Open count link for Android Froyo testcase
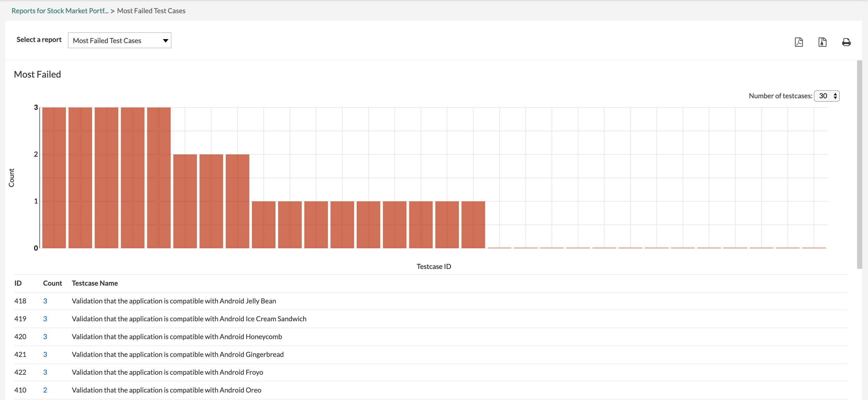Viewport: 868px width, 400px height. (x=45, y=372)
